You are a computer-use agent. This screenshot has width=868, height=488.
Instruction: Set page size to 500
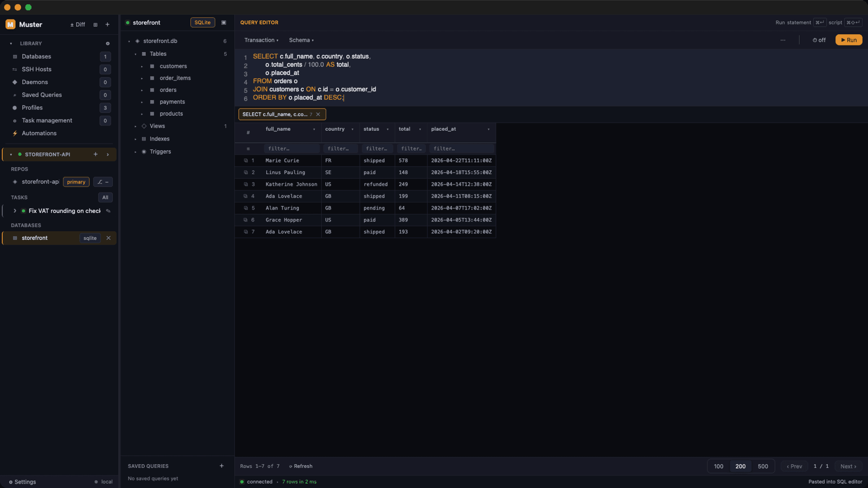point(763,466)
